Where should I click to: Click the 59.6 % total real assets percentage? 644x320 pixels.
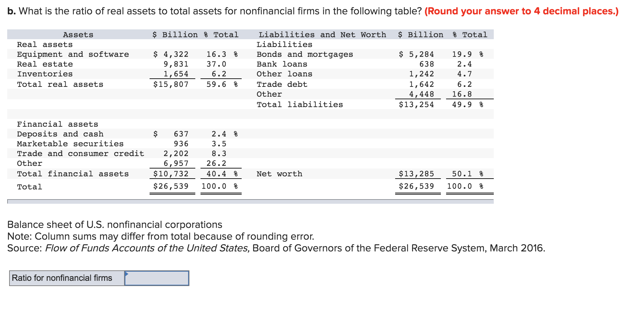pyautogui.click(x=222, y=84)
